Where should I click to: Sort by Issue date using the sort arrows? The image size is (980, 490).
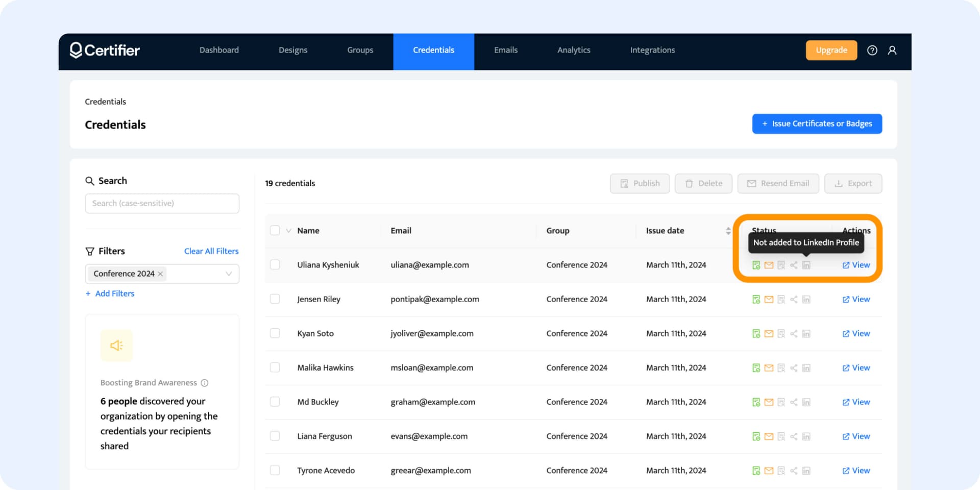728,231
